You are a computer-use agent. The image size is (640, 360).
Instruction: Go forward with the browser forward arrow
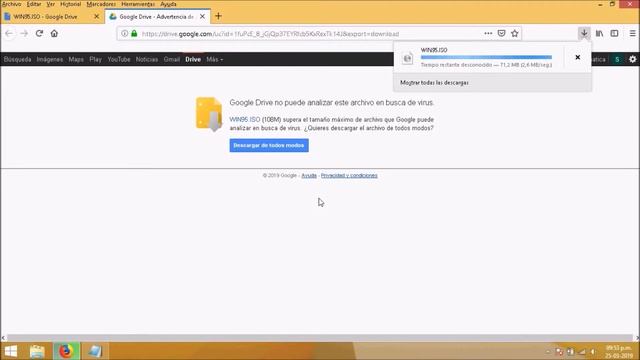(24, 33)
